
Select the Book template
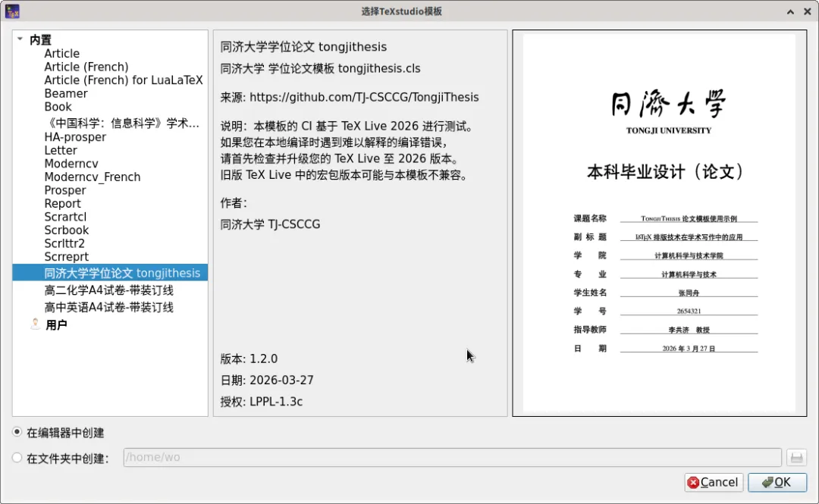pyautogui.click(x=58, y=107)
